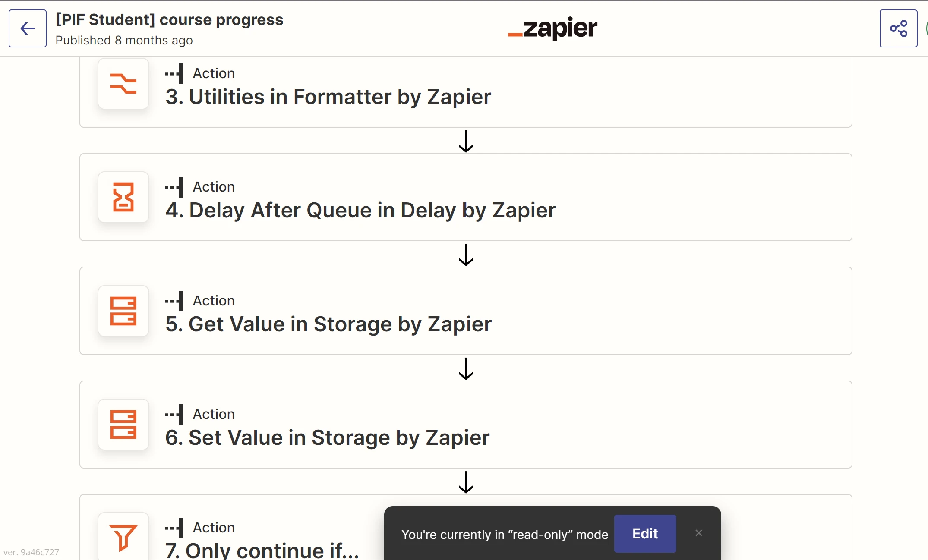
Task: Open step 7 Only continue if
Action: pyautogui.click(x=262, y=551)
